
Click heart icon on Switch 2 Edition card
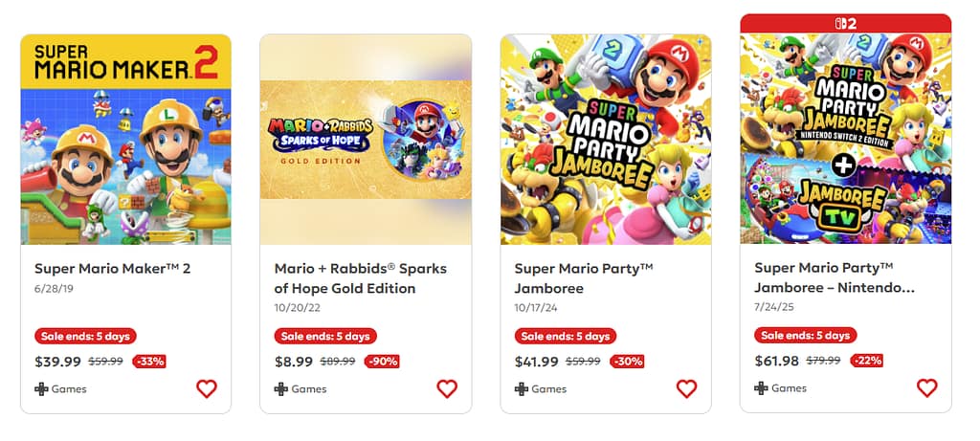point(926,387)
